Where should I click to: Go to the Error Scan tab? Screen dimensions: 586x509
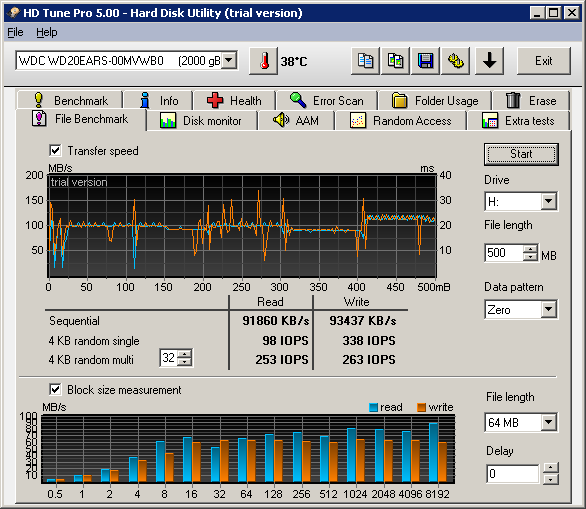[327, 101]
